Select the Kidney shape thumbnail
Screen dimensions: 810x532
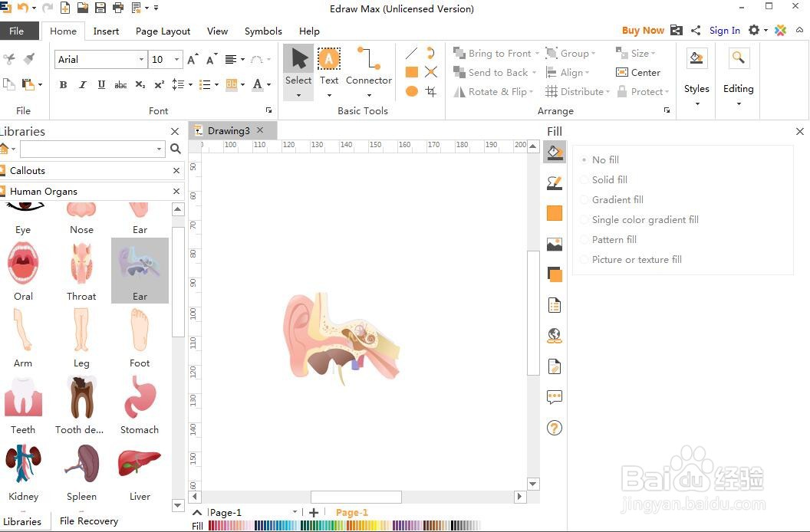23,471
